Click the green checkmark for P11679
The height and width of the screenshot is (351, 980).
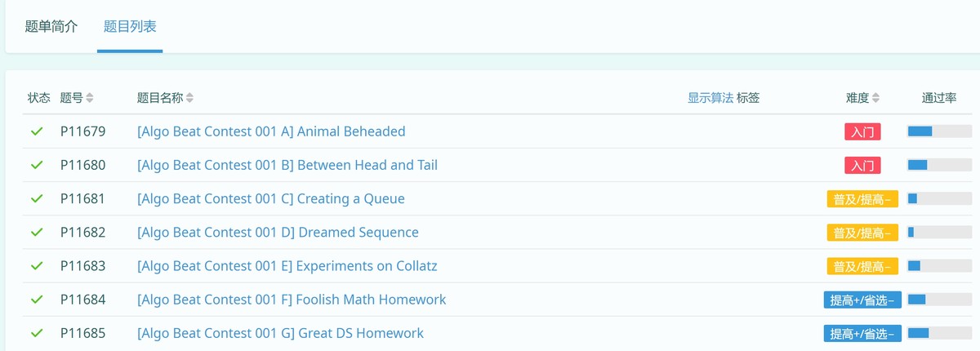point(37,131)
